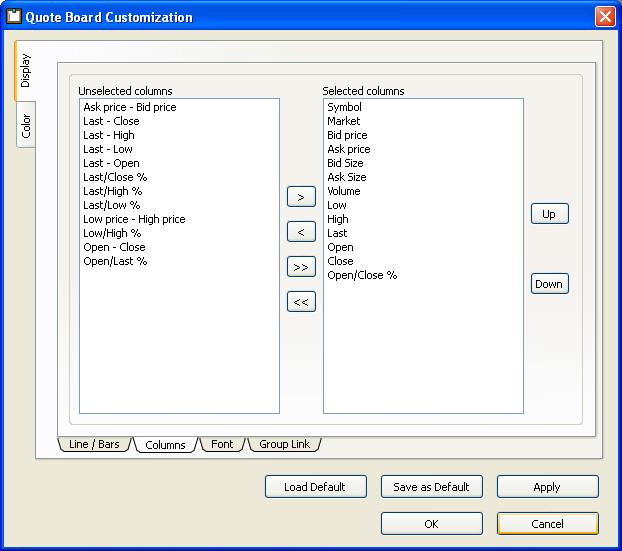Viewport: 622px width, 551px height.
Task: Select the Group Link tab
Action: click(x=285, y=444)
